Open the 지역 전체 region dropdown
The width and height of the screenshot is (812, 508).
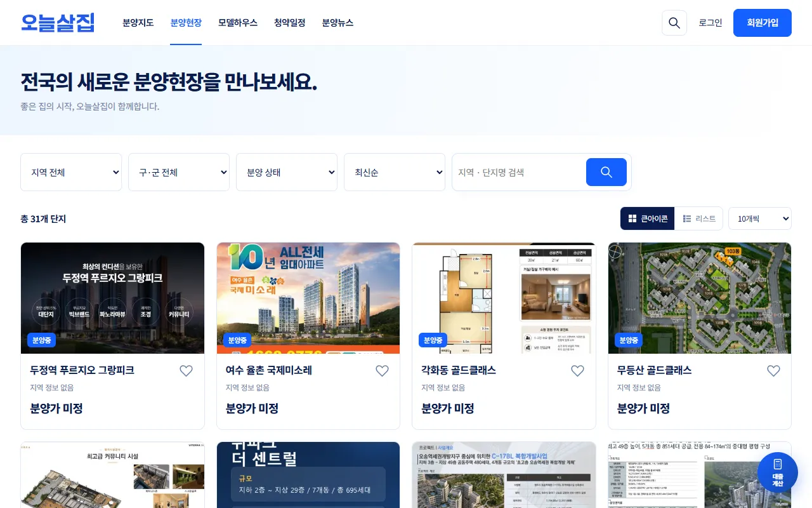(71, 172)
